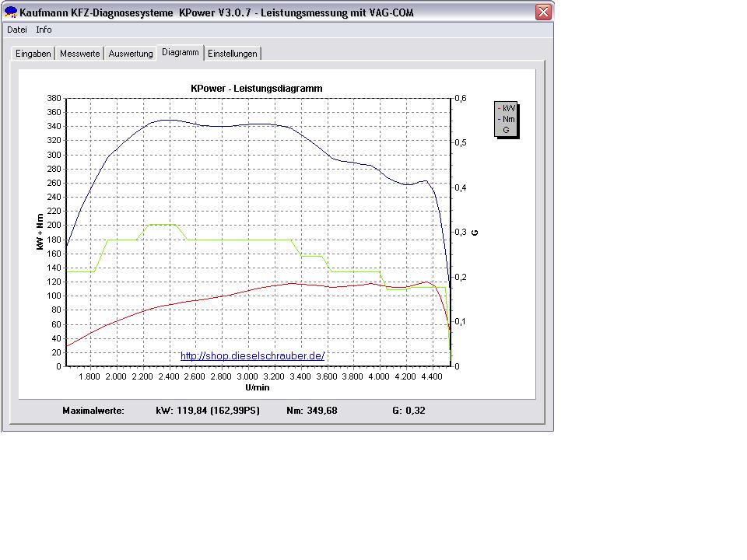The height and width of the screenshot is (560, 747).
Task: Click the 4.400 tick on the rpm axis
Action: coord(432,376)
